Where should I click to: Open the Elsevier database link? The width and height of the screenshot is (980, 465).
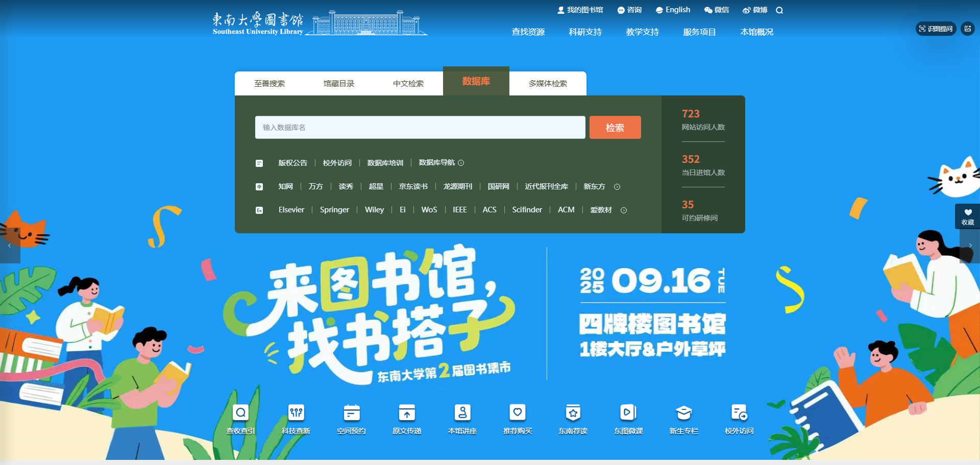(291, 210)
